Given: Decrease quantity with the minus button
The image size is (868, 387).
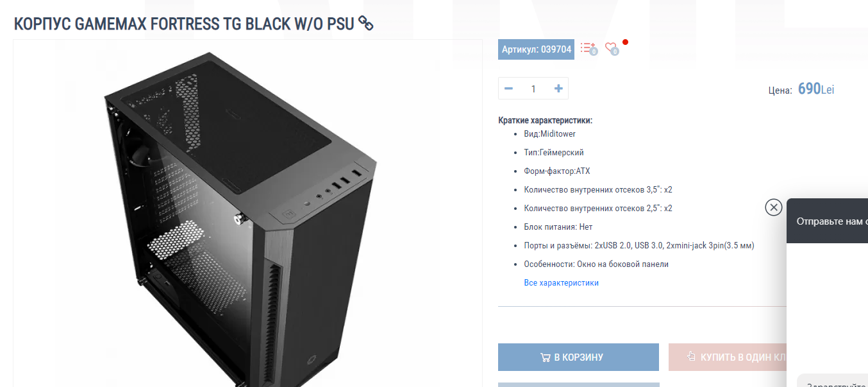Looking at the screenshot, I should pyautogui.click(x=508, y=89).
